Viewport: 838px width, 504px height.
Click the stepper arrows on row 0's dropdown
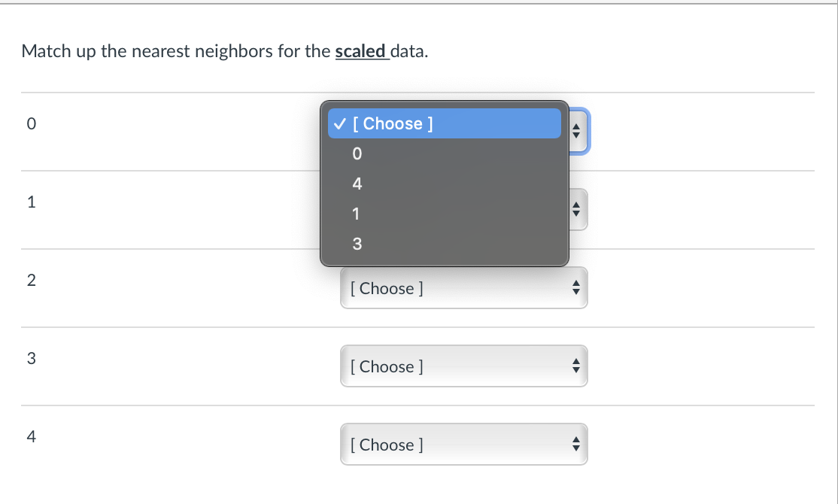pos(575,131)
